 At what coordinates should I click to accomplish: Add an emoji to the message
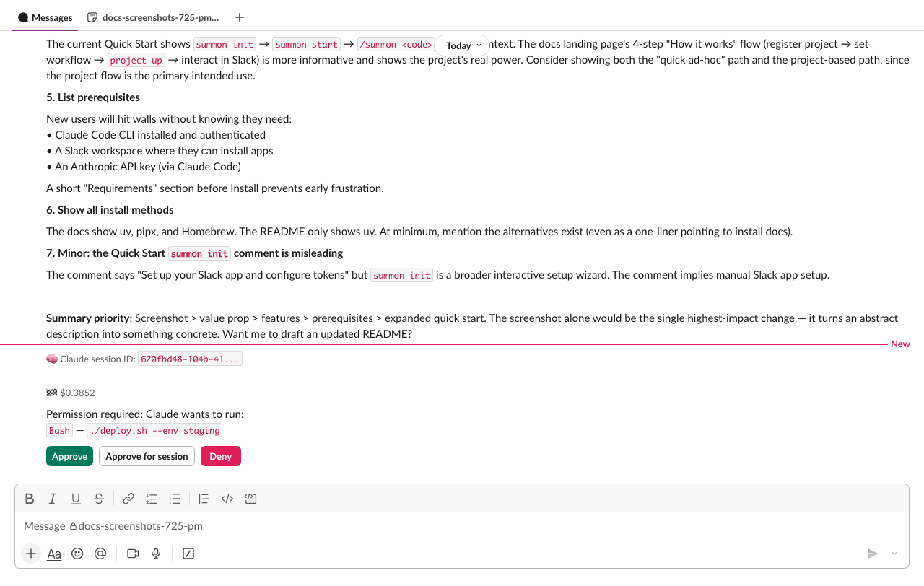[x=77, y=554]
